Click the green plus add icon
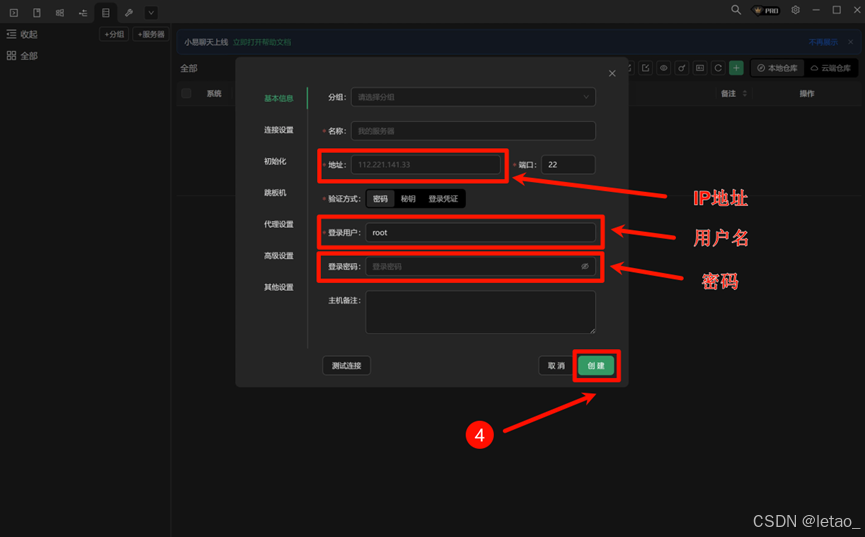This screenshot has width=865, height=537. tap(736, 68)
